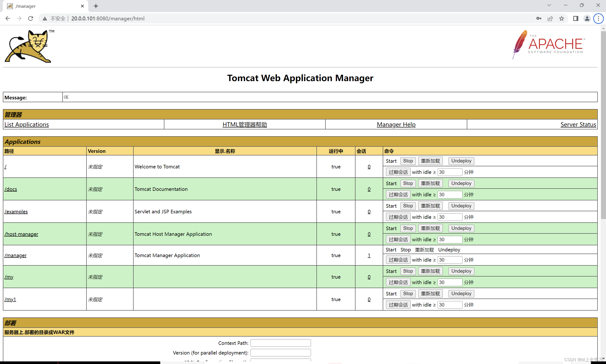
Task: Stop the Tomcat Documentation application
Action: pos(408,183)
